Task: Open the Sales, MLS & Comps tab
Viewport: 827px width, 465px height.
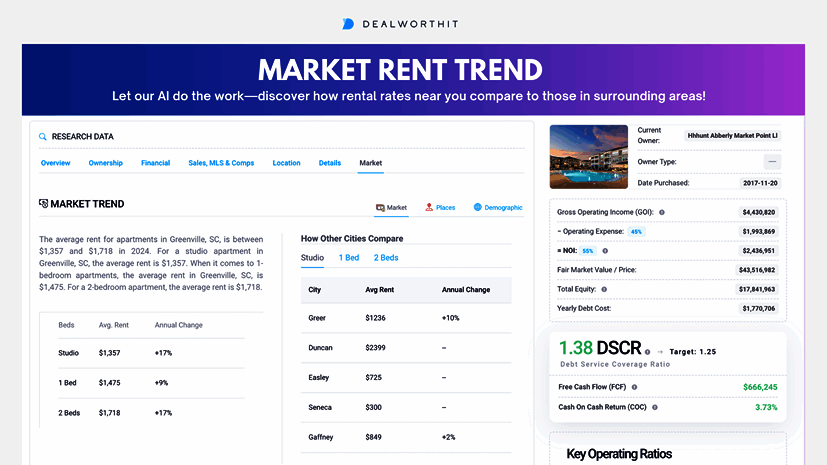Action: tap(221, 163)
